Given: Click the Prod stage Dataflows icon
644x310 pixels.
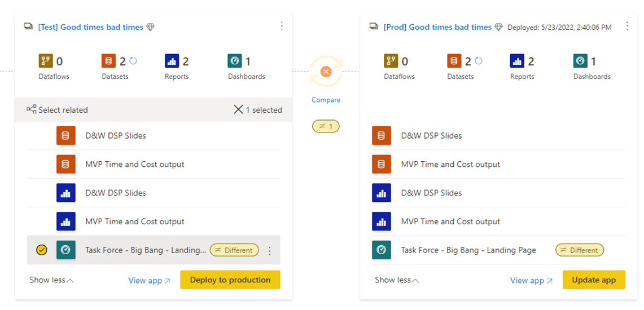Looking at the screenshot, I should [391, 61].
